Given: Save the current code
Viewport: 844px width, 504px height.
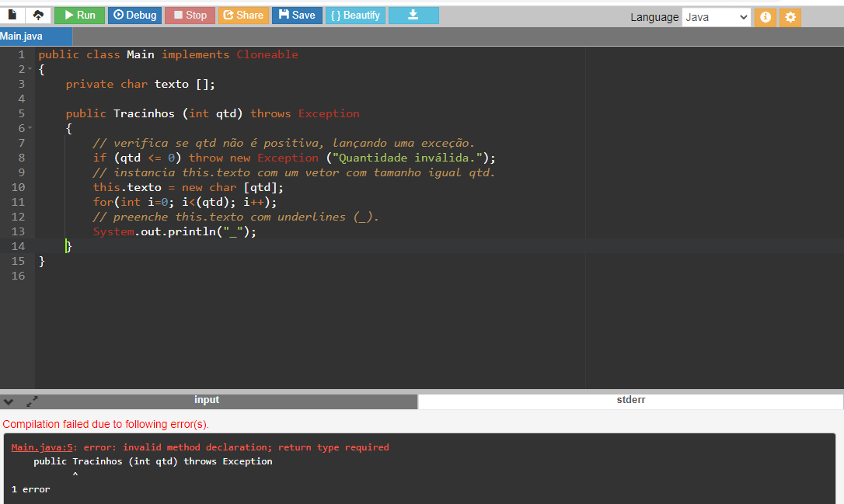Looking at the screenshot, I should pos(297,15).
